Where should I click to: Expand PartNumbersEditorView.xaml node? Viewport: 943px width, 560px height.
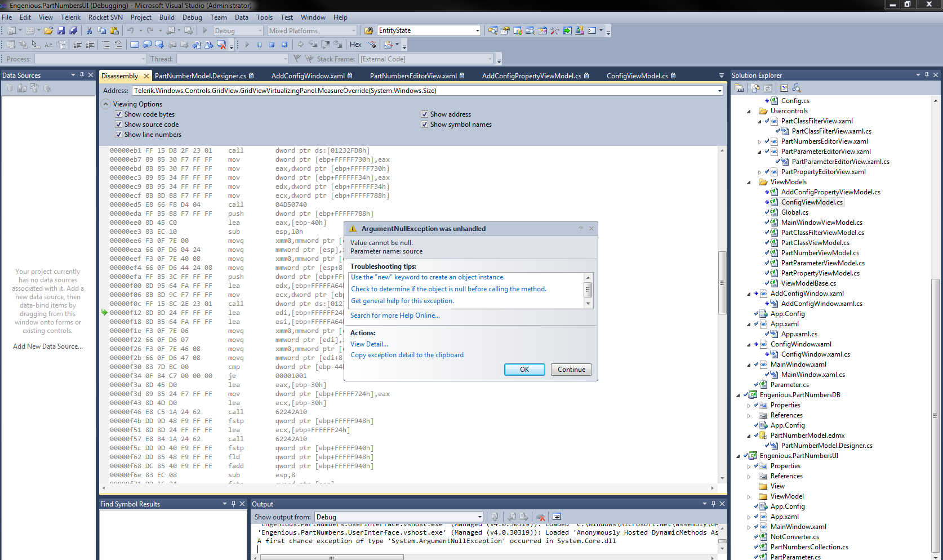pyautogui.click(x=759, y=141)
